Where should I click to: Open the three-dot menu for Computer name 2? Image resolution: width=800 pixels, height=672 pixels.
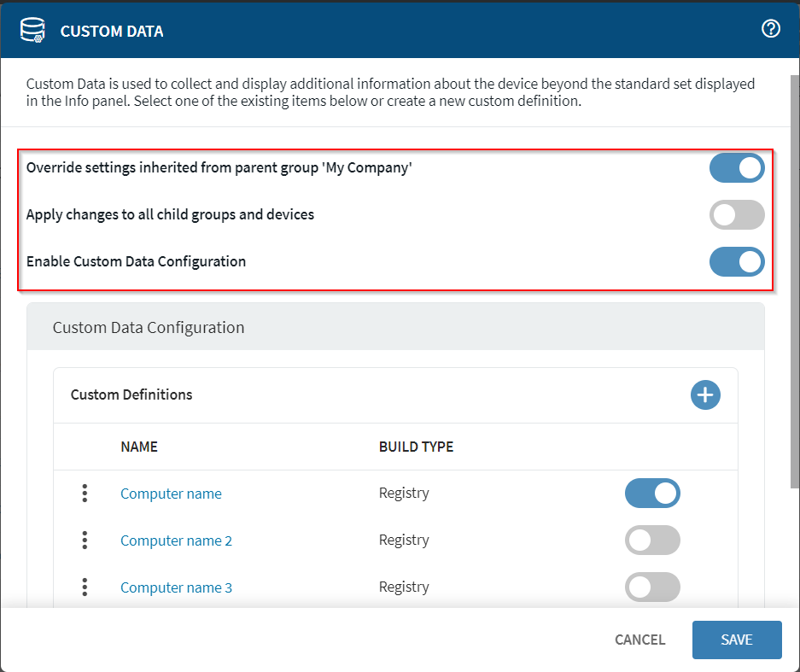click(x=85, y=541)
